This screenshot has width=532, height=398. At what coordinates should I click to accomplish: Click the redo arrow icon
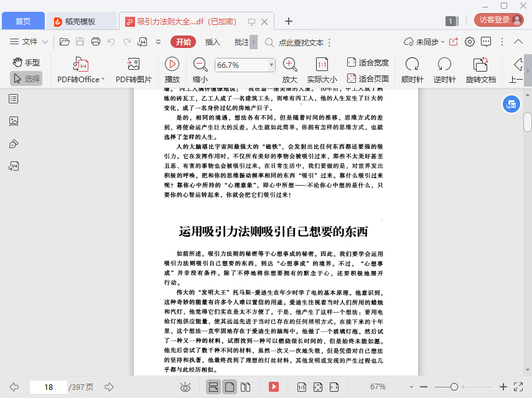[x=127, y=42]
